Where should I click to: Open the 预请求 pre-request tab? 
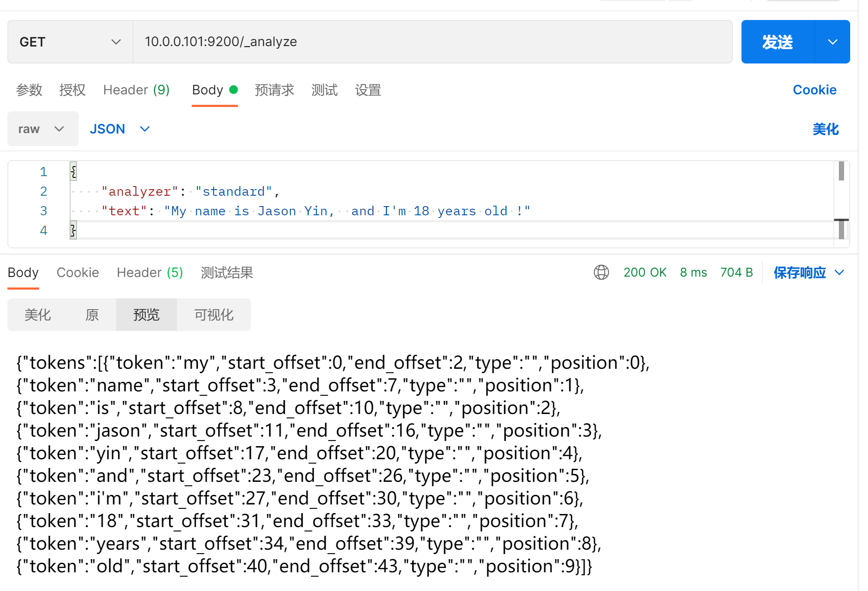coord(274,90)
